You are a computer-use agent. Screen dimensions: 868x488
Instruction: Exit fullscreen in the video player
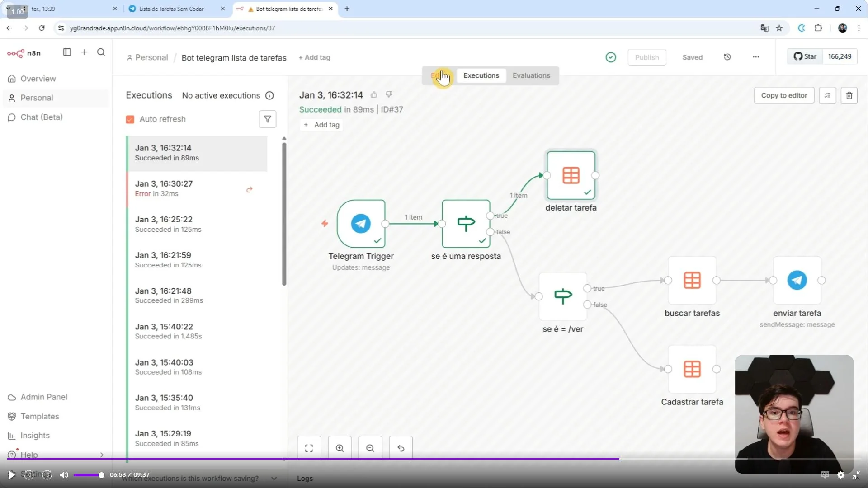[856, 475]
